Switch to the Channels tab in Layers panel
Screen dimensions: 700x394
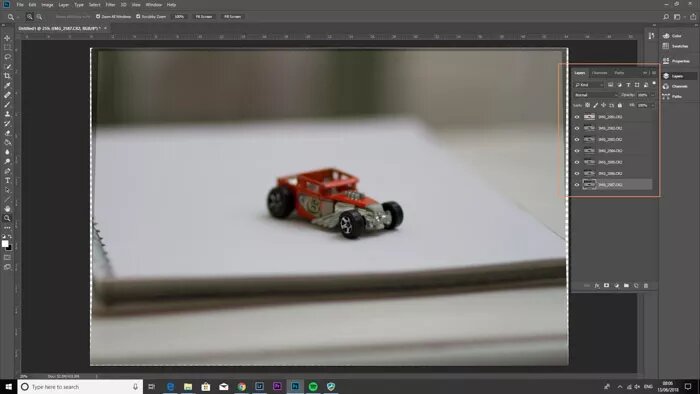click(599, 73)
